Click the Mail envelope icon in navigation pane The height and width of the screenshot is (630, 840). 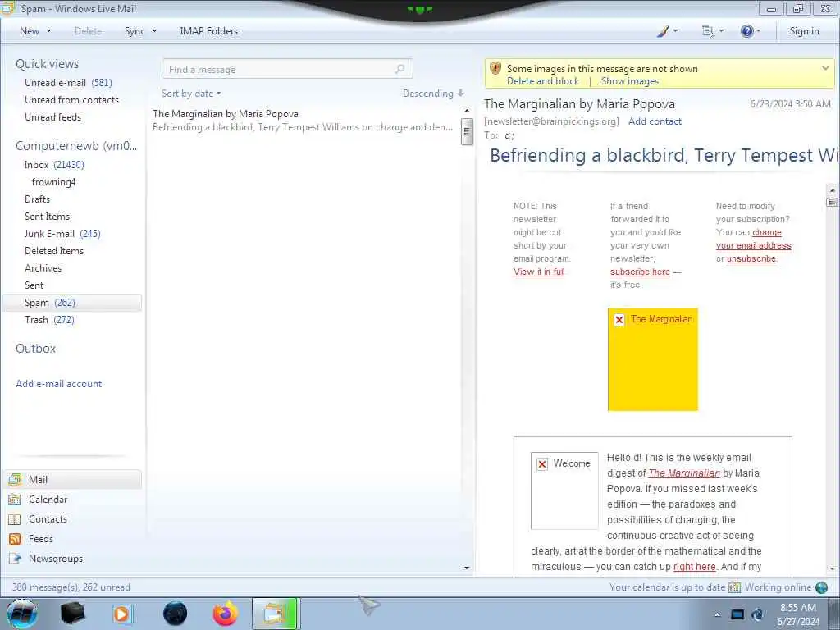[x=15, y=479]
